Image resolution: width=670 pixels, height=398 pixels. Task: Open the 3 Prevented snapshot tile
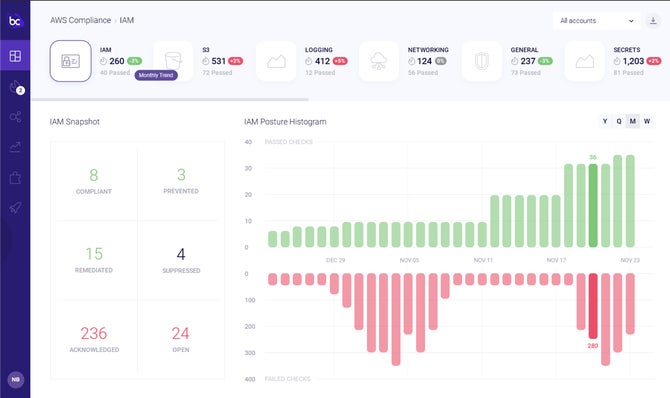click(181, 181)
